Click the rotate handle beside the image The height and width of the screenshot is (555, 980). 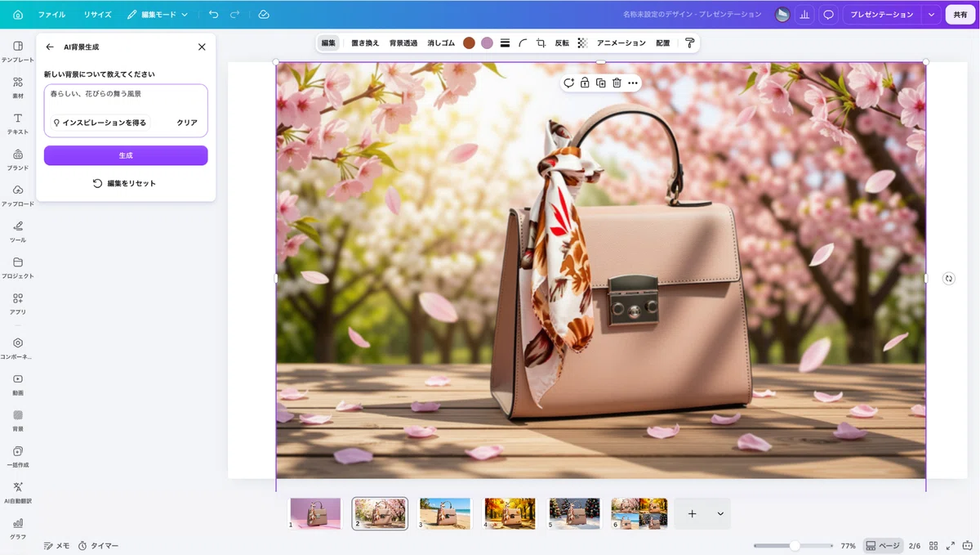948,279
